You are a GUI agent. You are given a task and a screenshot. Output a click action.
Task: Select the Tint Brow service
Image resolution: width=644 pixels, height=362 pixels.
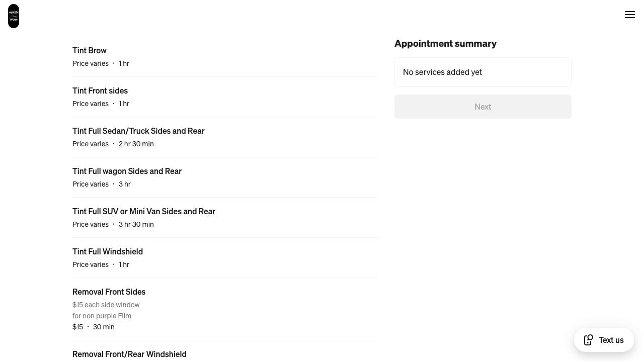[90, 50]
